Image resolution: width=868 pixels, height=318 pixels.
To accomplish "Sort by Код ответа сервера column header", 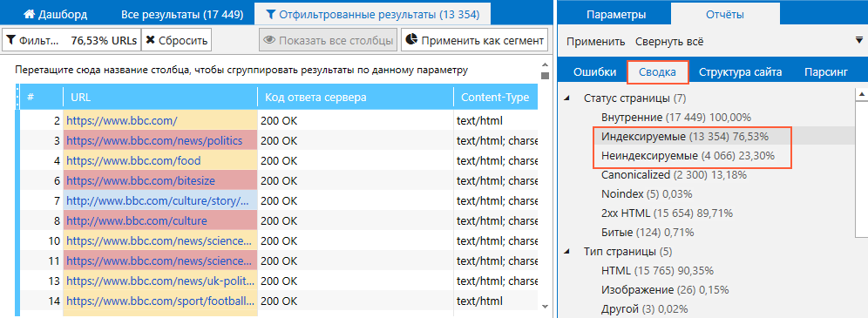I will (355, 98).
